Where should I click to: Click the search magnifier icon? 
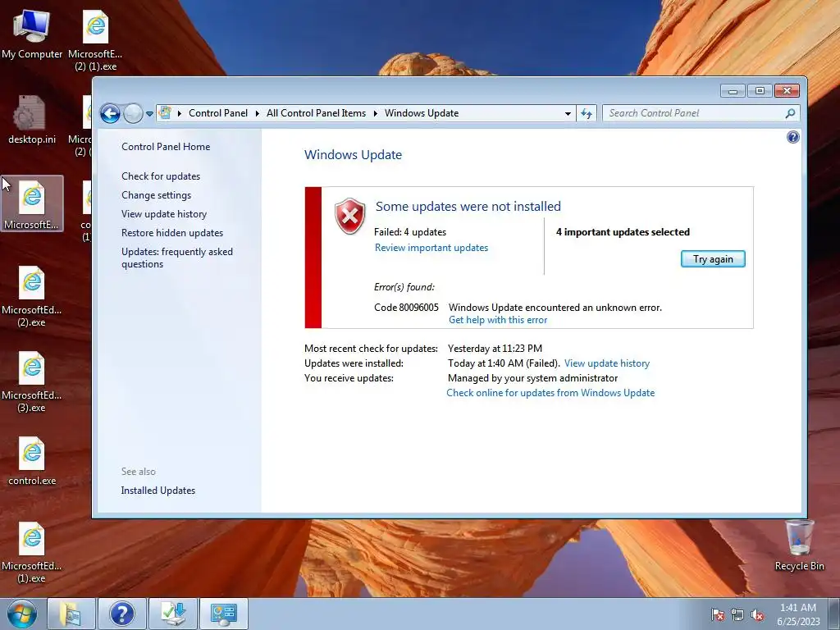pos(790,113)
